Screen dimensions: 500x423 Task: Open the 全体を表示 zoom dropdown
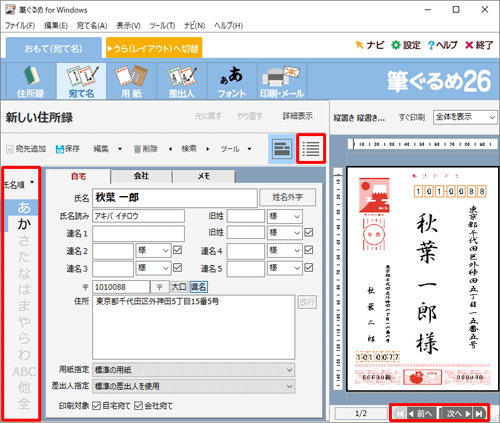pyautogui.click(x=465, y=117)
